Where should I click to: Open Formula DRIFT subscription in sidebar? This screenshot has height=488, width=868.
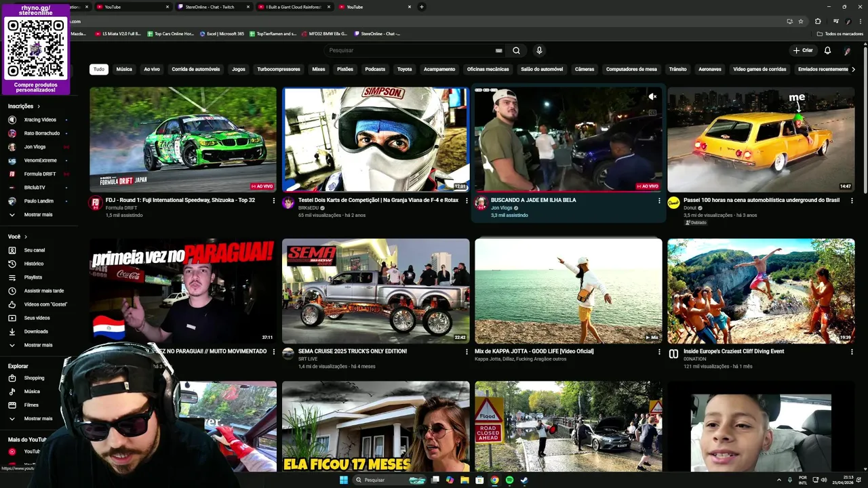pos(40,174)
